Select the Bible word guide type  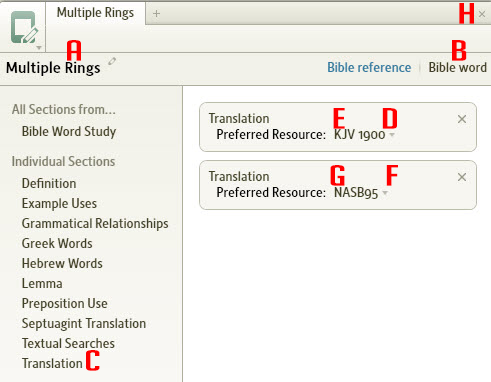[458, 67]
